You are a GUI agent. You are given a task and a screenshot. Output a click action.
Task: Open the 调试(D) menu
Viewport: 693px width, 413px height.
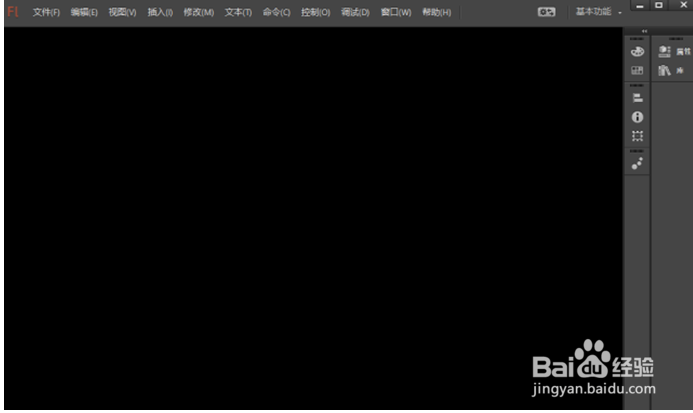(355, 12)
